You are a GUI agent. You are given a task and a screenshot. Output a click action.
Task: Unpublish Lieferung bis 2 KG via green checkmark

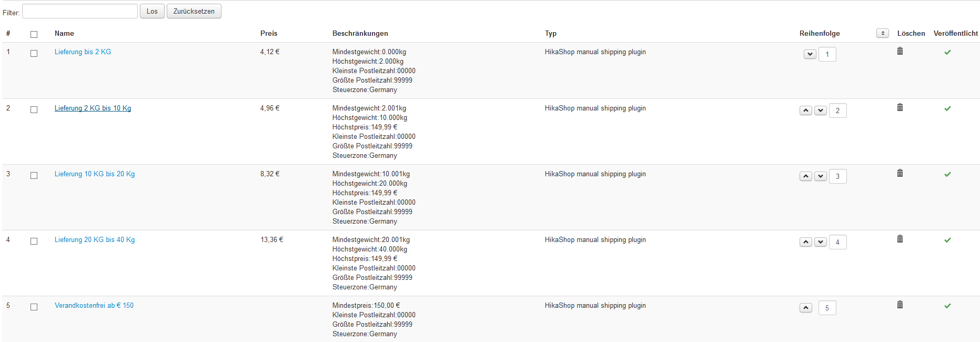click(x=947, y=52)
